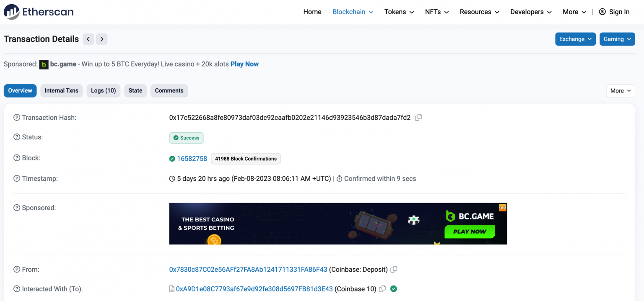Switch to the Logs (10) tab

pos(104,91)
